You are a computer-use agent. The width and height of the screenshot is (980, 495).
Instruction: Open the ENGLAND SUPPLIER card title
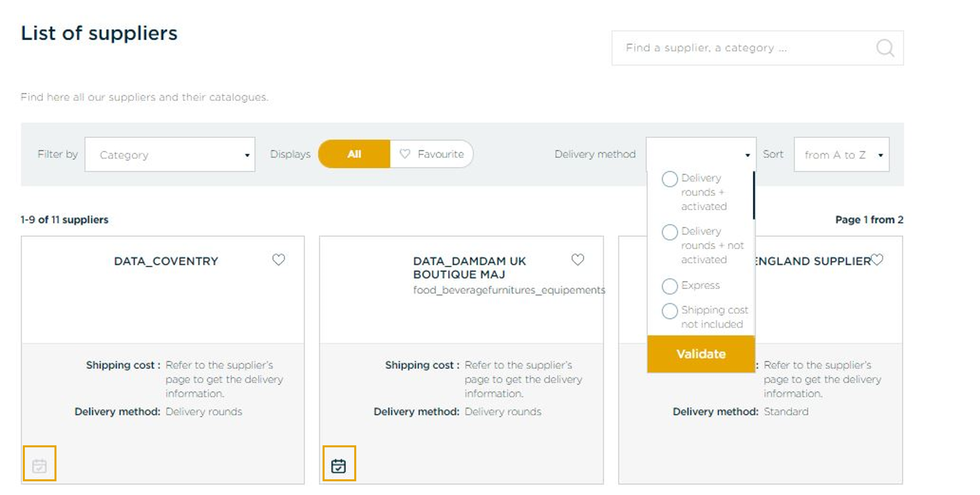pos(813,261)
